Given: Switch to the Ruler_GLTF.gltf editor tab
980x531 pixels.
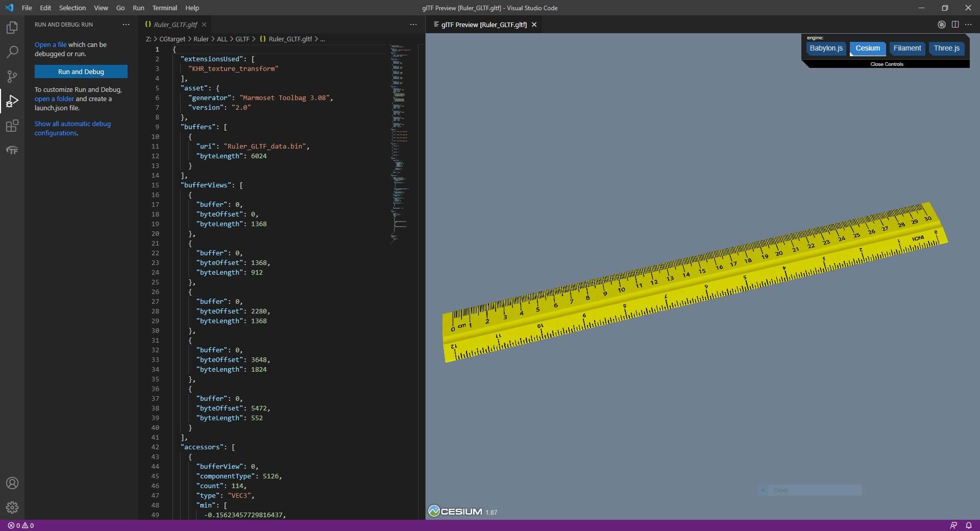Looking at the screenshot, I should point(175,25).
